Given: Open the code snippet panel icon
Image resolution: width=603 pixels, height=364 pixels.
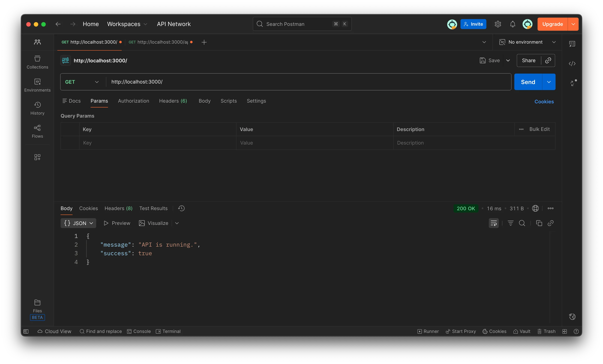Looking at the screenshot, I should click(x=572, y=63).
